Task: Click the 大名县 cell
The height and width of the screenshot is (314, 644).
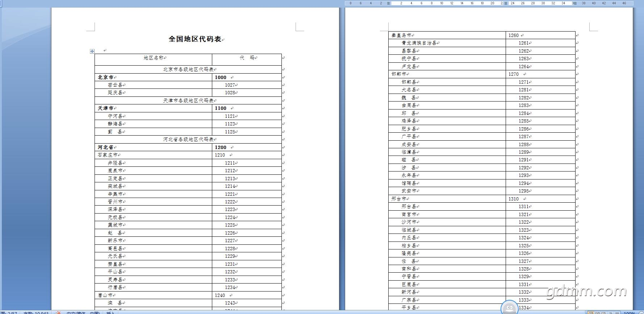Action: (x=447, y=90)
